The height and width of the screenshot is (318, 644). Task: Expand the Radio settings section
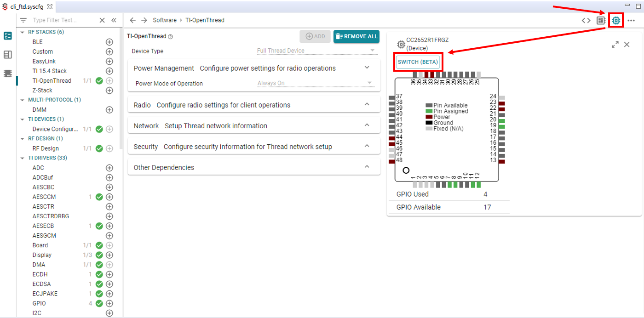(x=367, y=105)
